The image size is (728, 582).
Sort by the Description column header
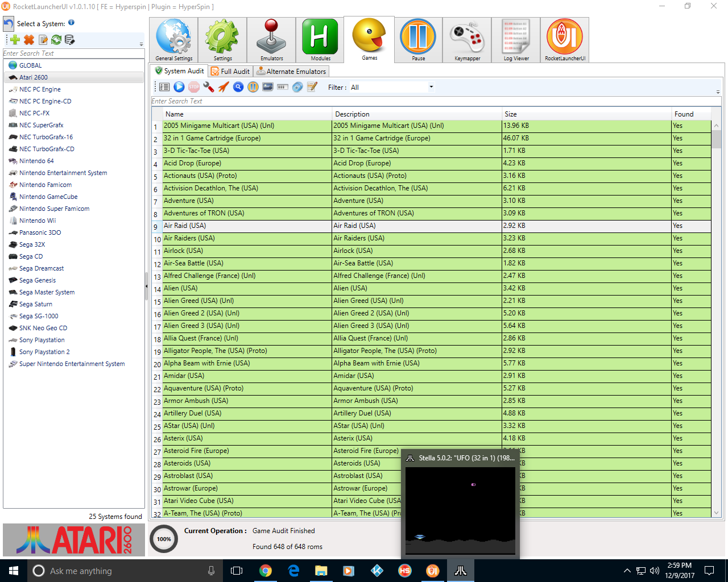417,114
